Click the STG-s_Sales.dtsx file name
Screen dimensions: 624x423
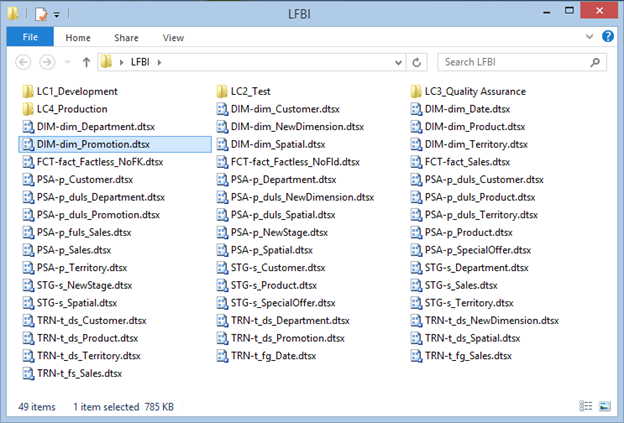pos(461,285)
